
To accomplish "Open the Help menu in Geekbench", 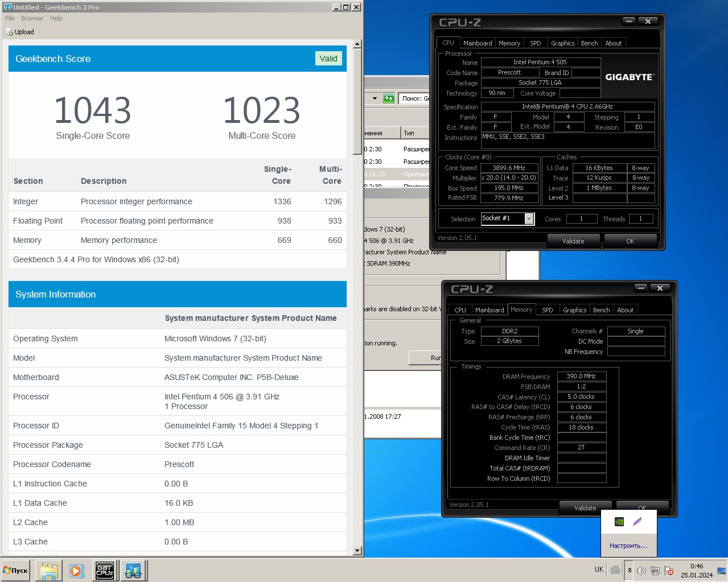I will [x=56, y=18].
